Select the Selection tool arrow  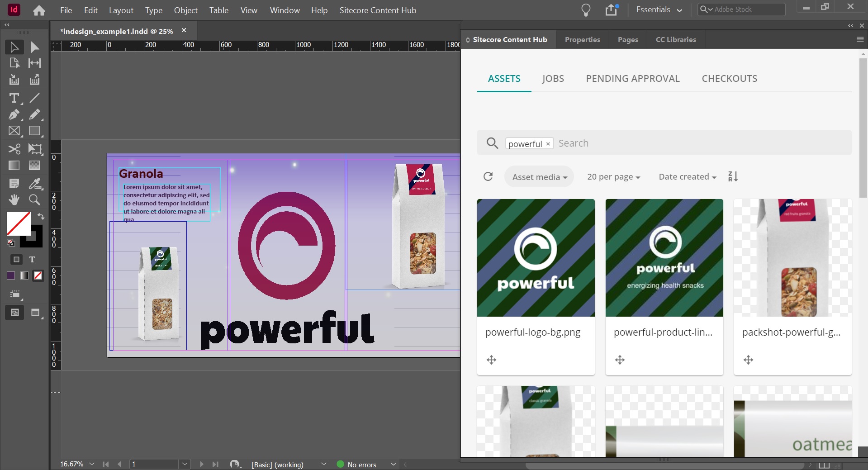point(14,47)
